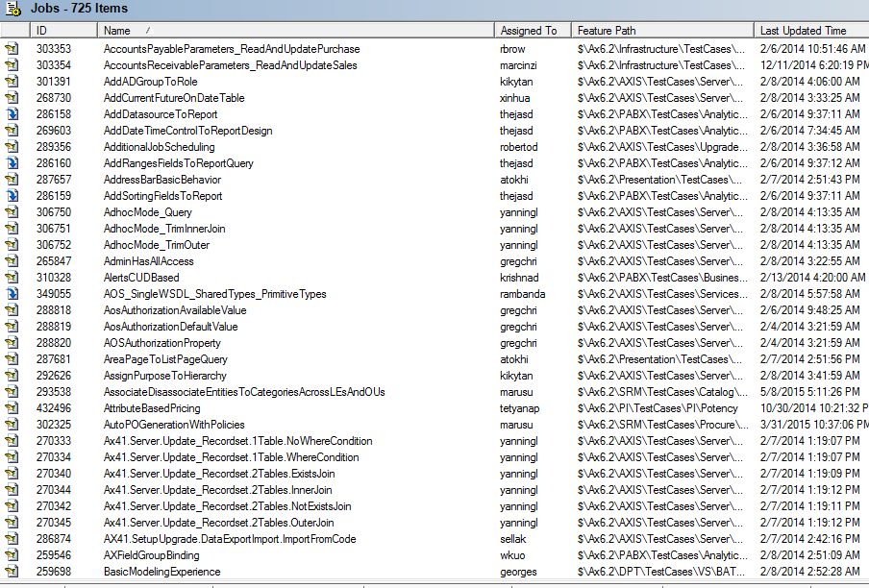Select the AX41.SetupUpgrade.DataExportImport.ImportFromCode entry
The image size is (869, 588).
click(230, 539)
